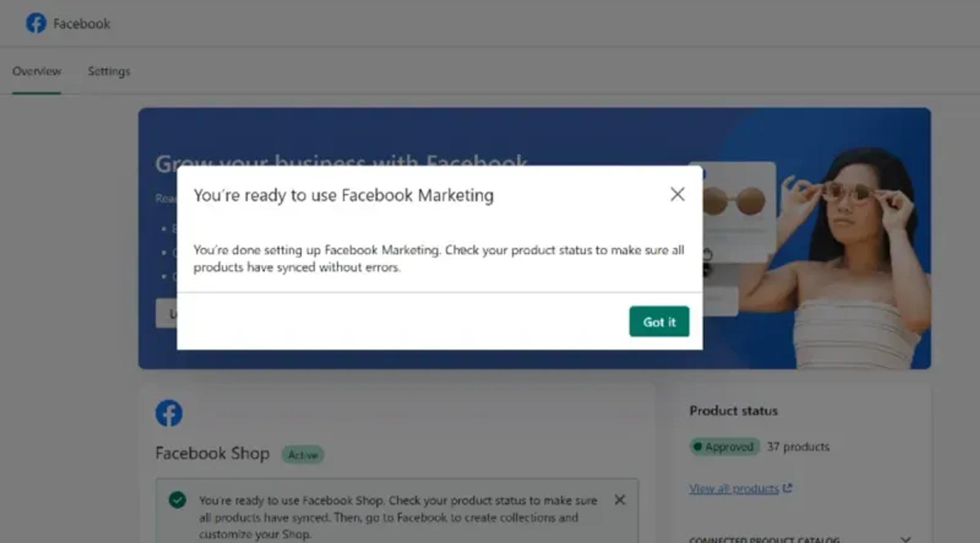Image resolution: width=980 pixels, height=543 pixels.
Task: Close the Facebook Marketing dialog with X
Action: 677,194
